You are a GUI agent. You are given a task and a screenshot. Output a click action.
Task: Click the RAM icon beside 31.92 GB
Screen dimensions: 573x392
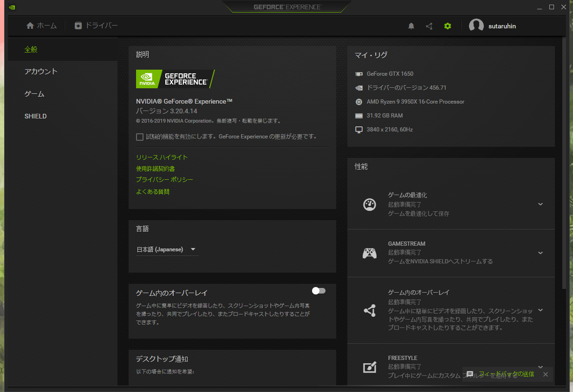pyautogui.click(x=358, y=116)
